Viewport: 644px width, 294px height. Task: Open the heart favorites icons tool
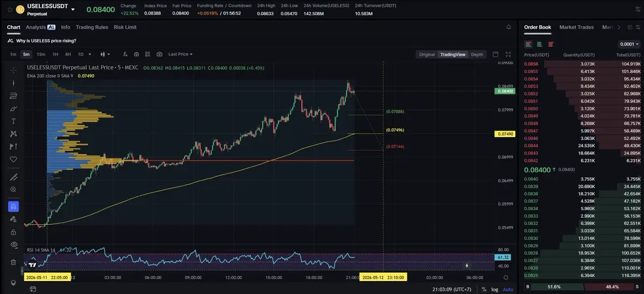[x=13, y=159]
